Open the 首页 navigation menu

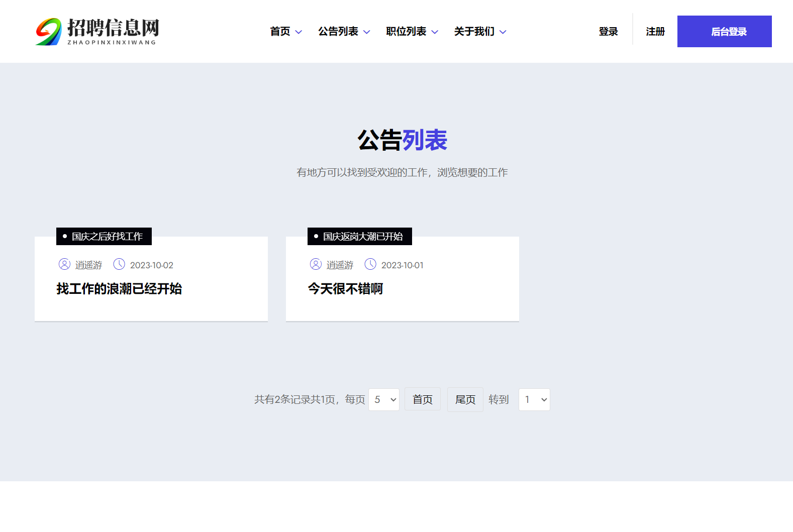(280, 32)
